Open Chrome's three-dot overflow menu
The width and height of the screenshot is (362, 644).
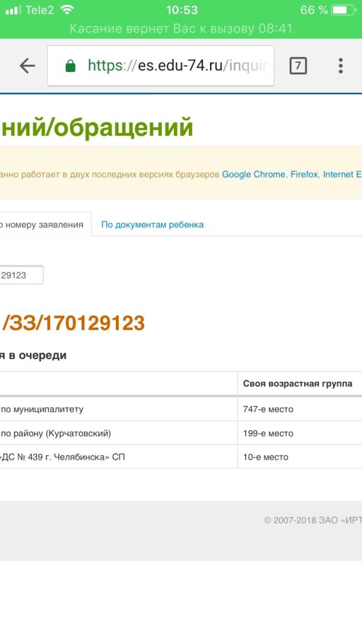[341, 66]
